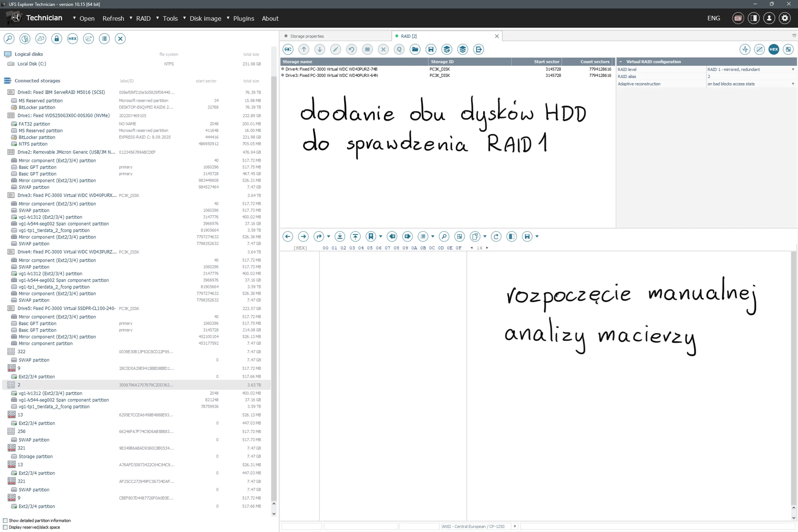The height and width of the screenshot is (532, 798).
Task: Click the magnifier scan icon in left toolbar
Action: click(x=9, y=39)
